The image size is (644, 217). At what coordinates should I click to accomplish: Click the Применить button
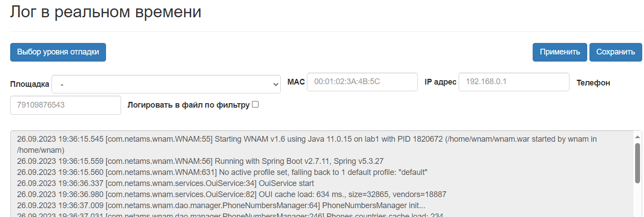(x=560, y=52)
